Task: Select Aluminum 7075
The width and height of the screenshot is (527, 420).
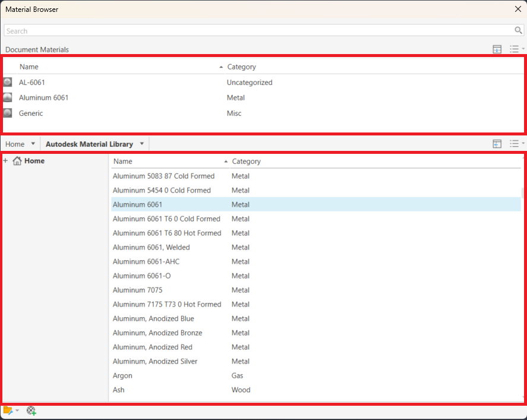Action: pos(316,290)
